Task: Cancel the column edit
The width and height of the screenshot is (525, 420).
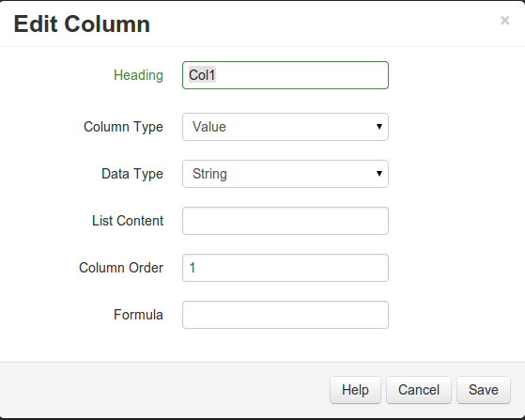Action: 419,390
